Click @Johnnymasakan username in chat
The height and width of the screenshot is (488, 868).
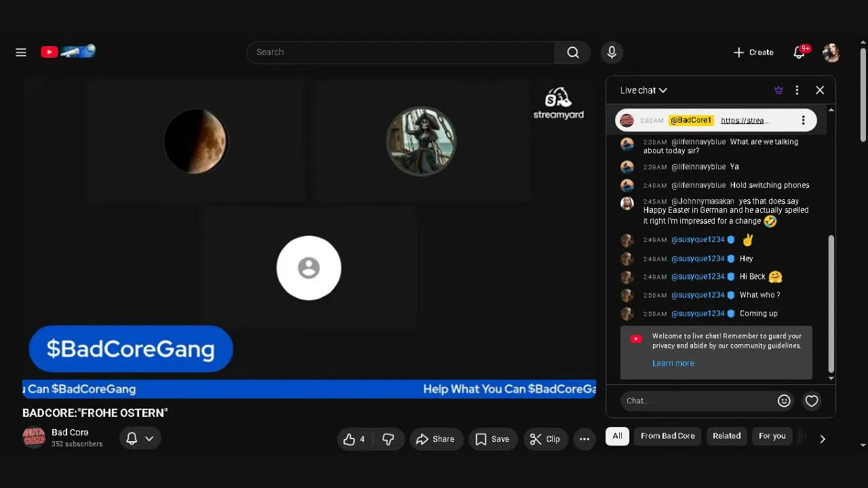[x=703, y=201]
